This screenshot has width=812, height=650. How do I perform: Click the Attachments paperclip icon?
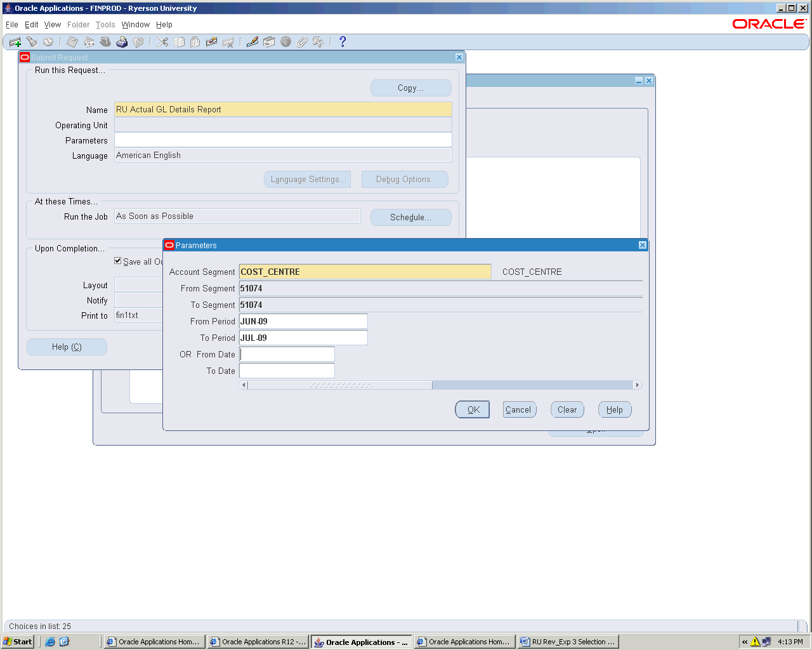(302, 42)
